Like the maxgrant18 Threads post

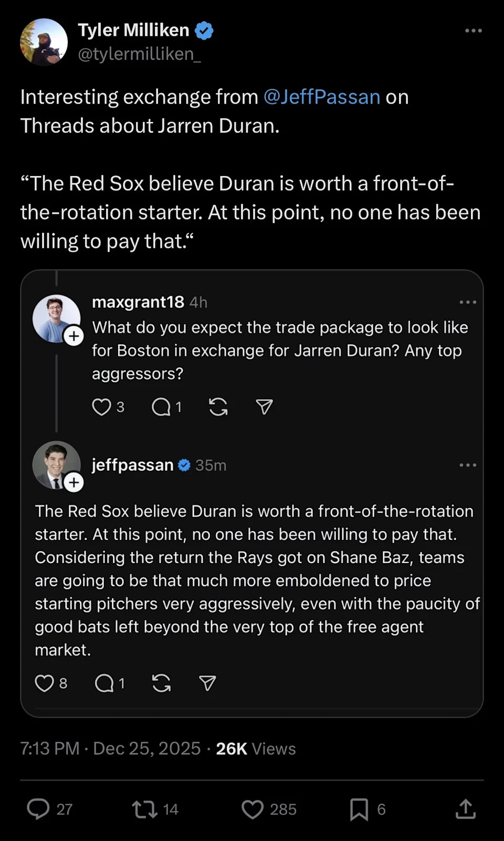coord(101,407)
